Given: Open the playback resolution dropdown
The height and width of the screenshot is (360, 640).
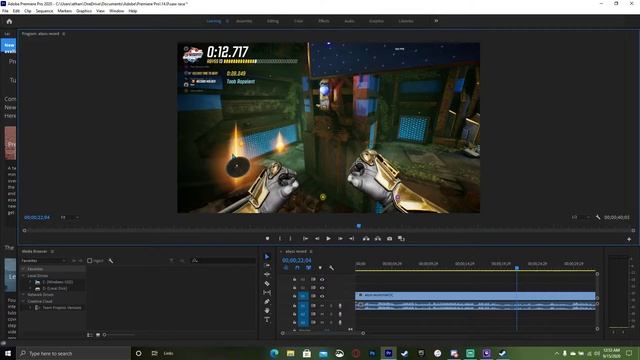Looking at the screenshot, I should pyautogui.click(x=581, y=218).
